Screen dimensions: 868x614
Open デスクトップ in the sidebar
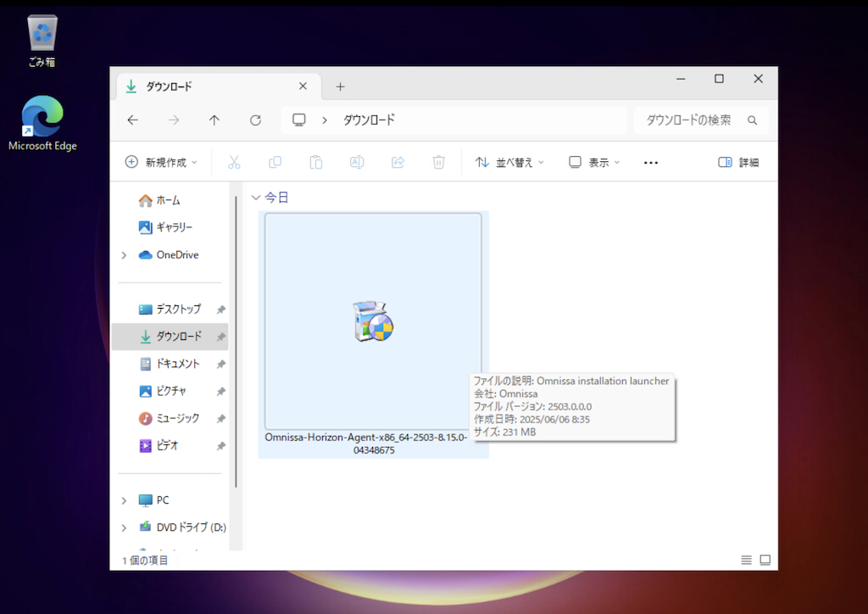click(170, 309)
